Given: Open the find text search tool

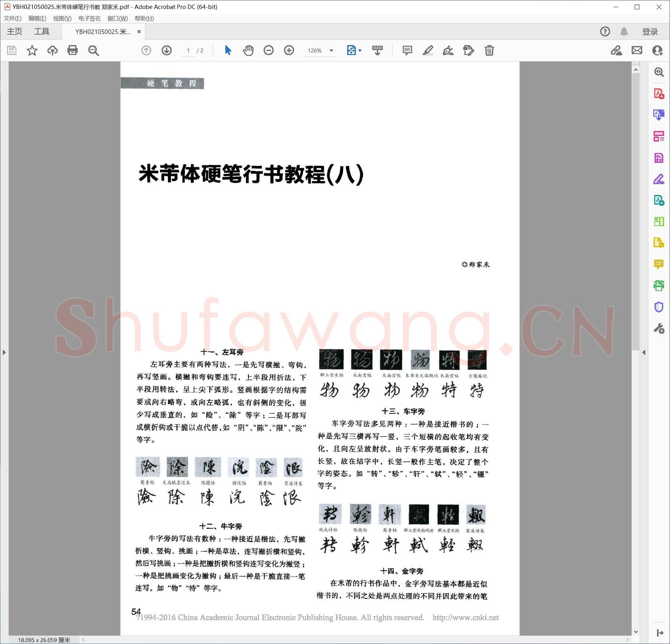Looking at the screenshot, I should pyautogui.click(x=93, y=50).
